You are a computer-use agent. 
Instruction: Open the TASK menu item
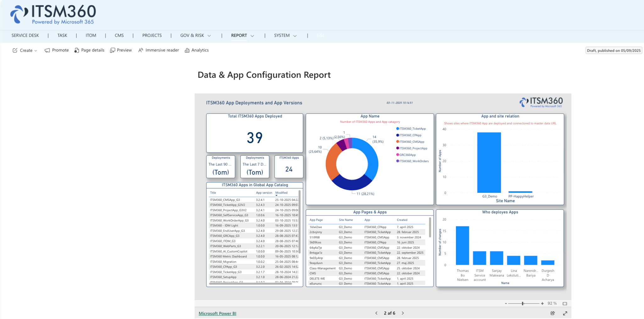pos(62,35)
